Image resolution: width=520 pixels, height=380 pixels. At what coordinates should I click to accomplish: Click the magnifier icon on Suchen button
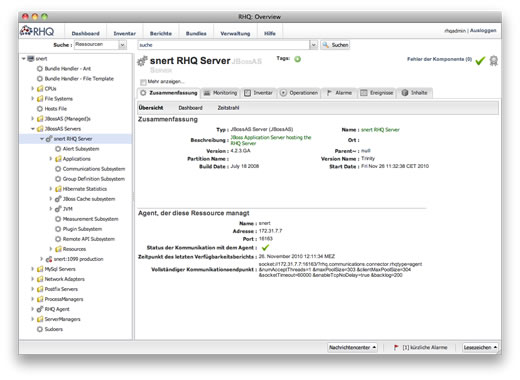point(326,45)
